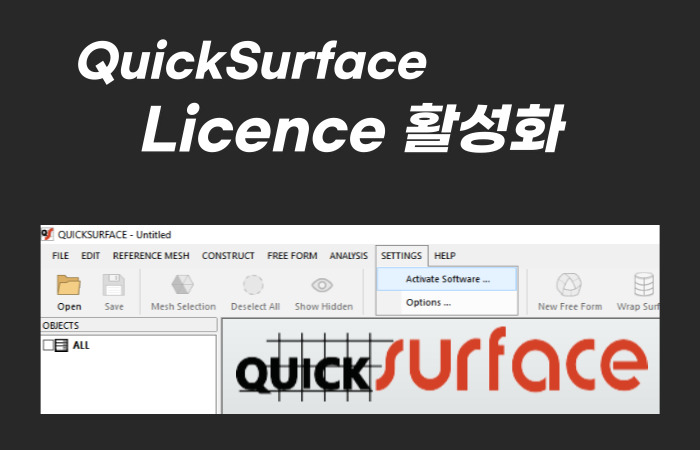Click the Deselect All icon
This screenshot has height=450, width=700.
(x=254, y=285)
